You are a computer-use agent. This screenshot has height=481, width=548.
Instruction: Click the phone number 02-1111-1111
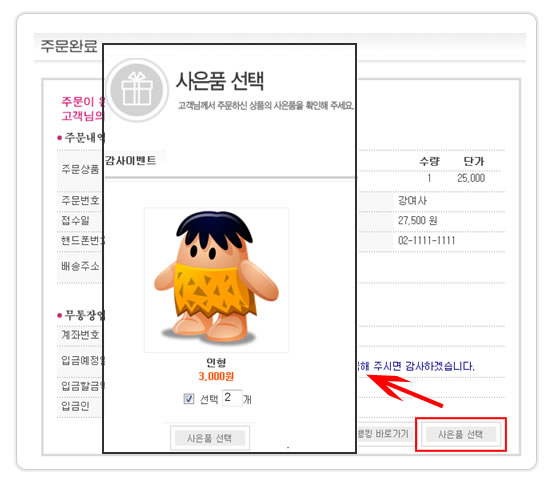point(426,240)
